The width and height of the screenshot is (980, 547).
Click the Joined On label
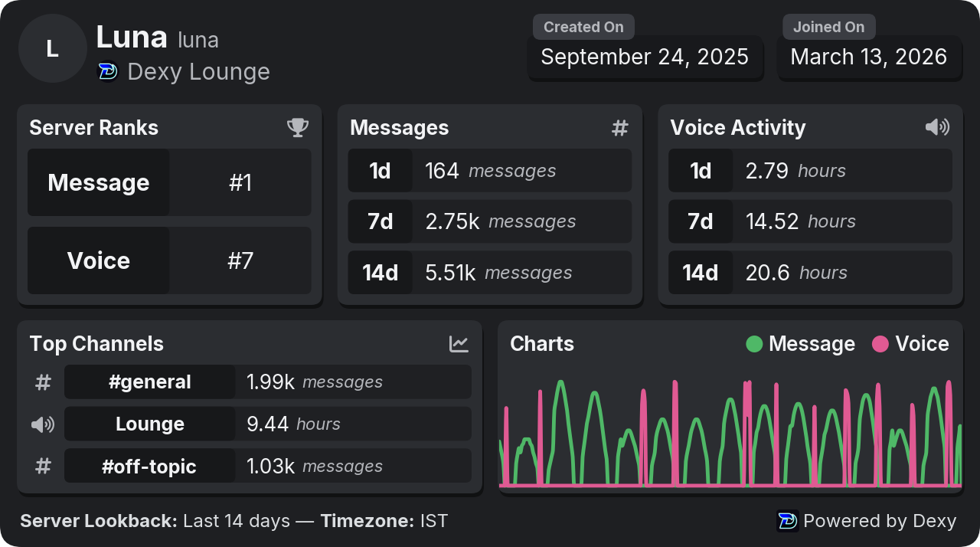pos(828,28)
